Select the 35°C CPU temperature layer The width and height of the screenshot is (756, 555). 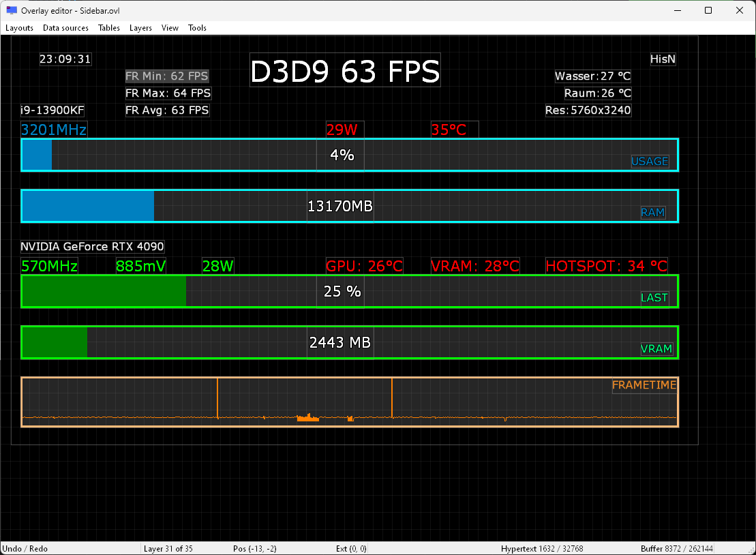(x=454, y=130)
